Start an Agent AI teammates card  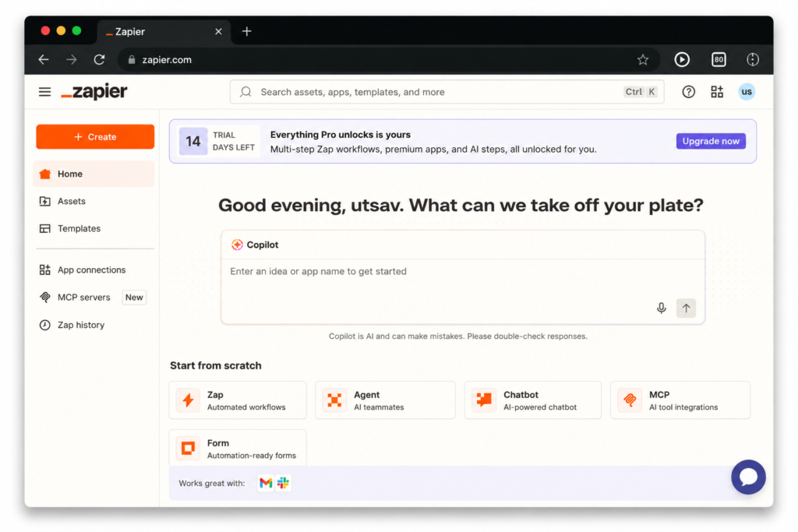point(385,400)
